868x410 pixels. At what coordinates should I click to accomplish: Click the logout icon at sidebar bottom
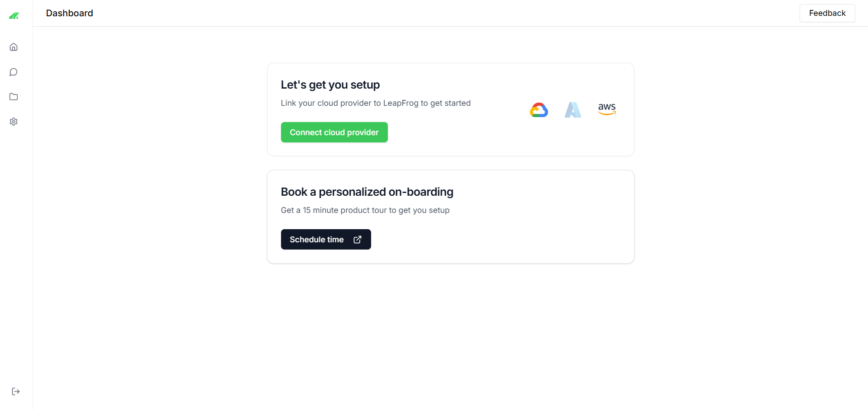point(16,391)
